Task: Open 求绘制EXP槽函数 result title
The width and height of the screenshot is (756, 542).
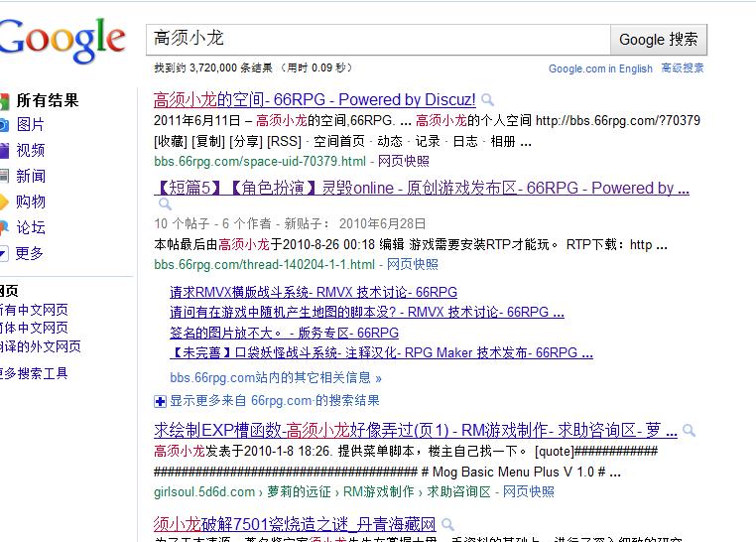Action: coord(416,430)
